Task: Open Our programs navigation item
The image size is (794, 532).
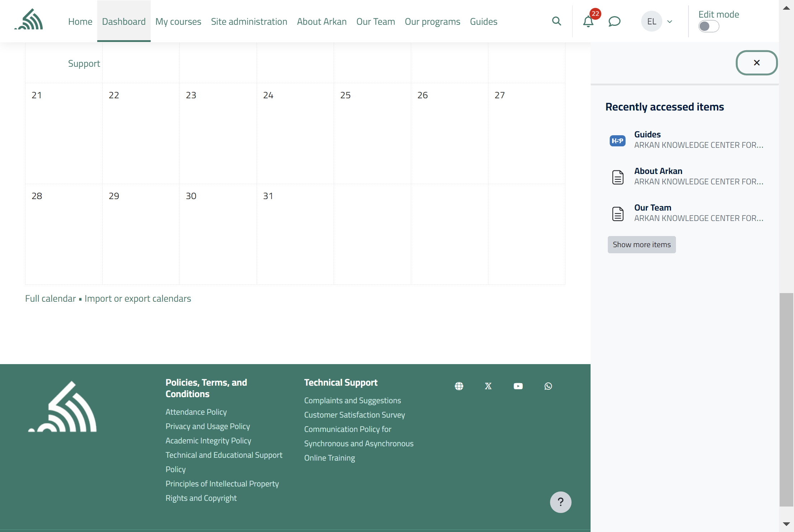Action: [432, 22]
